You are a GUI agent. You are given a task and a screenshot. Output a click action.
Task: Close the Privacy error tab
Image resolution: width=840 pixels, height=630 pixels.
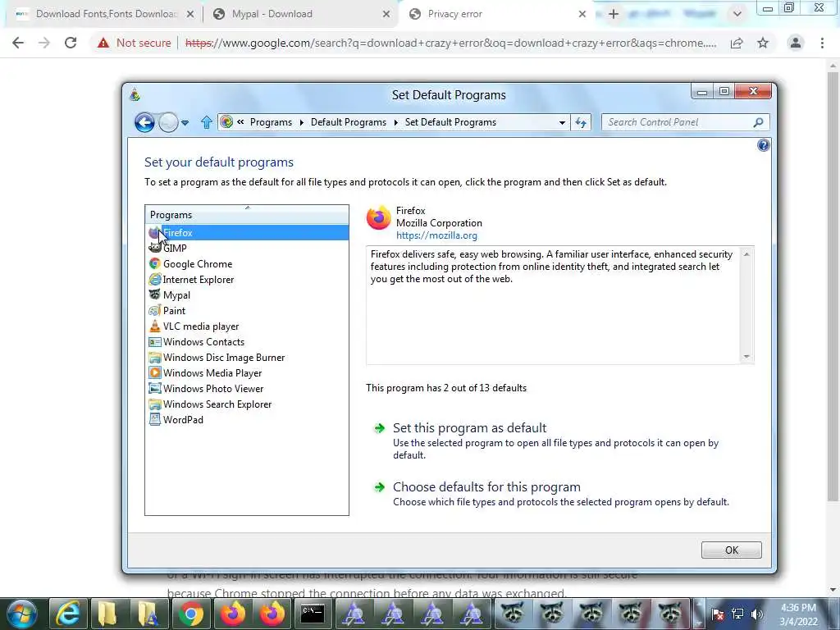coord(582,15)
